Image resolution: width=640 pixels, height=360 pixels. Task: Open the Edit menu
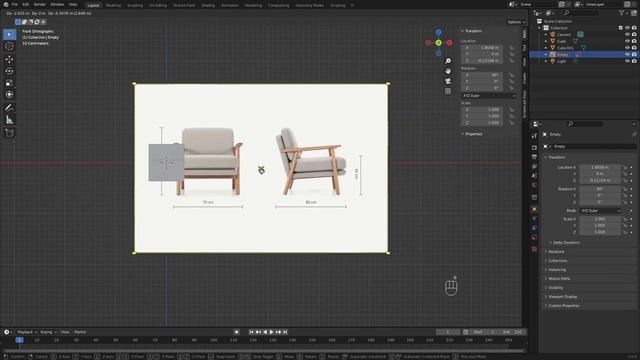point(26,4)
